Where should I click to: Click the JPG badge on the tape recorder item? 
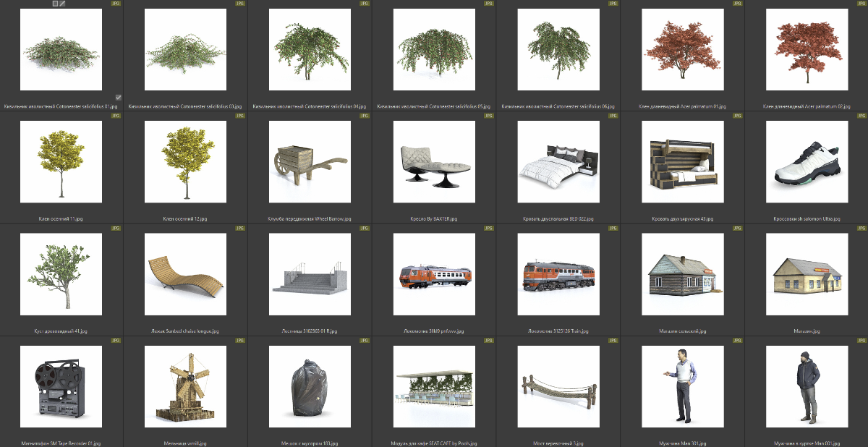tap(116, 340)
